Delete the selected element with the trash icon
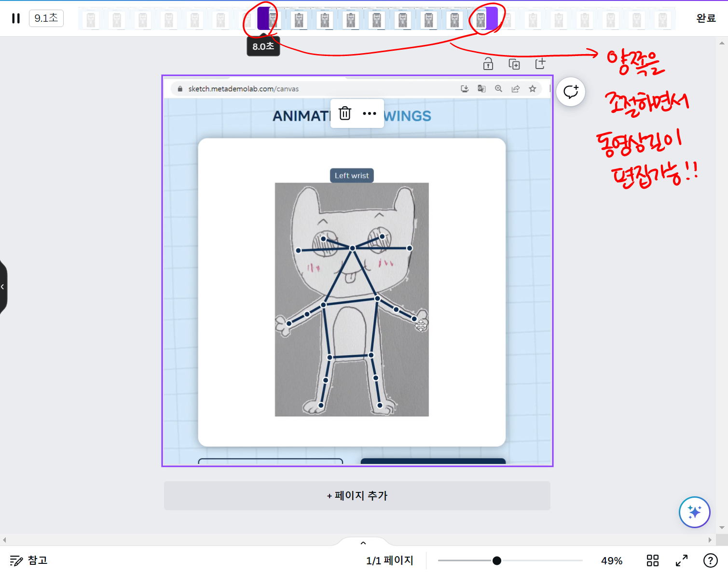Viewport: 728px width, 574px height. tap(344, 113)
